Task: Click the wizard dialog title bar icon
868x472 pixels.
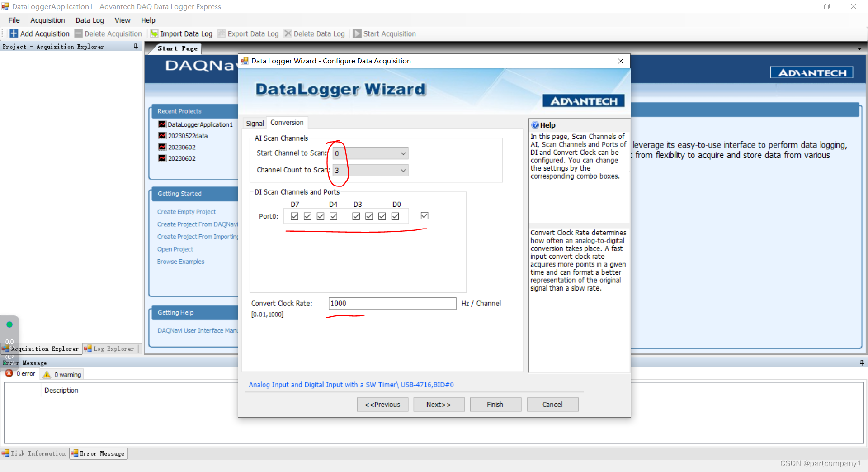Action: coord(245,61)
